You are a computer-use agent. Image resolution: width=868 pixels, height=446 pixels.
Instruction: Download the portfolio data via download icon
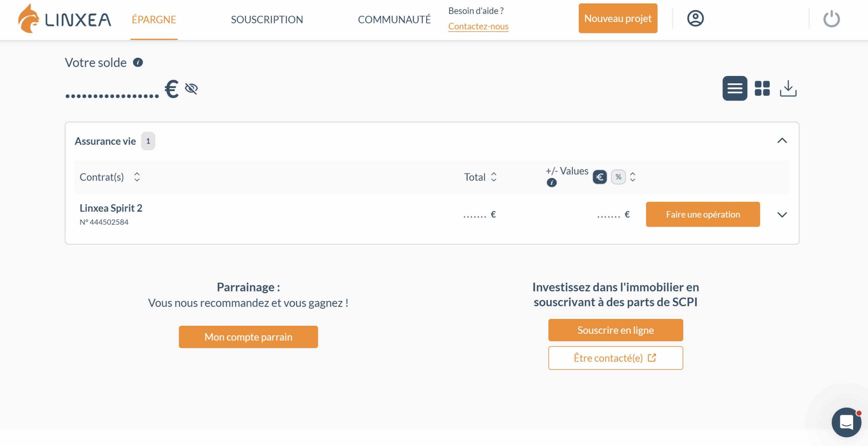click(788, 88)
